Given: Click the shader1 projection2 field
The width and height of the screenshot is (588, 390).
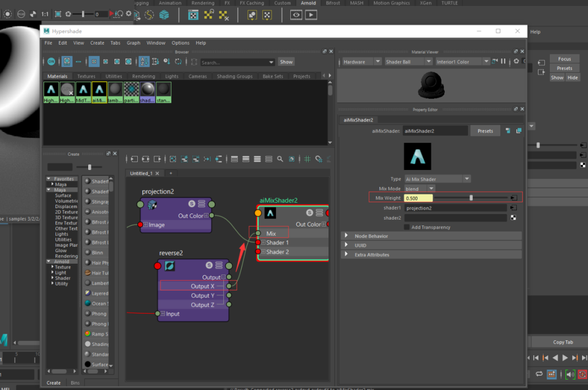Looking at the screenshot, I should [x=455, y=208].
